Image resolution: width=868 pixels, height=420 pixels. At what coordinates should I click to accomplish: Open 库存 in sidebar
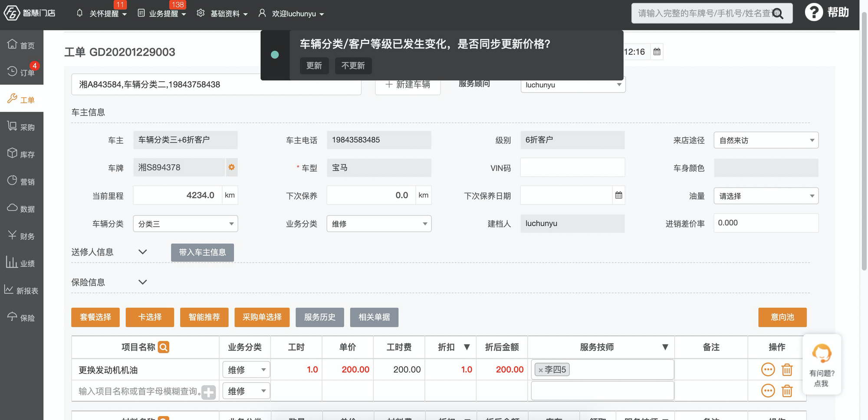[21, 154]
